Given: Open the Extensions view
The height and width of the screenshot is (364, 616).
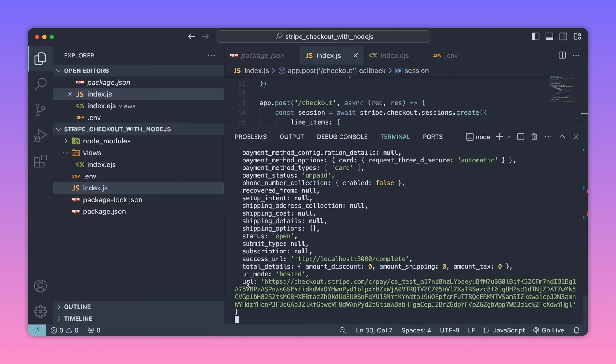Looking at the screenshot, I should click(x=40, y=161).
